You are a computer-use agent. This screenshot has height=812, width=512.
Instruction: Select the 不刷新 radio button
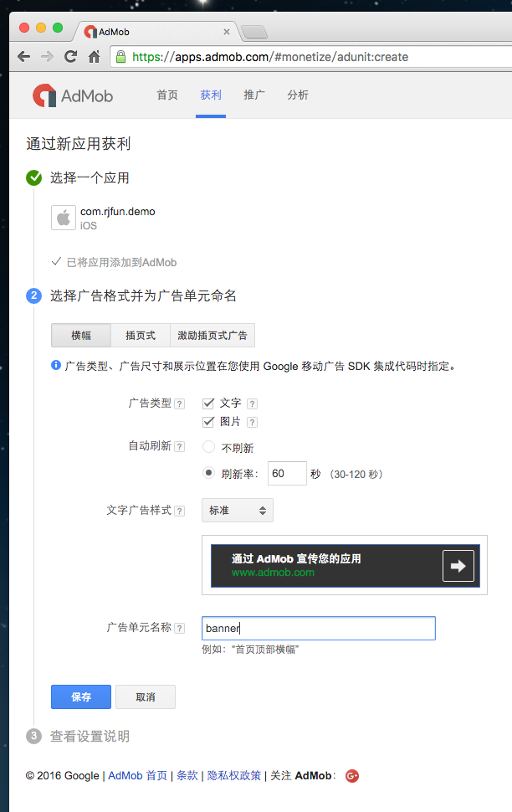pyautogui.click(x=208, y=447)
